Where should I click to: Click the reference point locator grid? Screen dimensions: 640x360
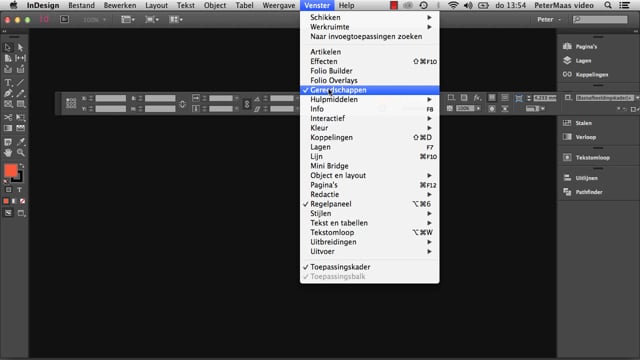(x=71, y=103)
